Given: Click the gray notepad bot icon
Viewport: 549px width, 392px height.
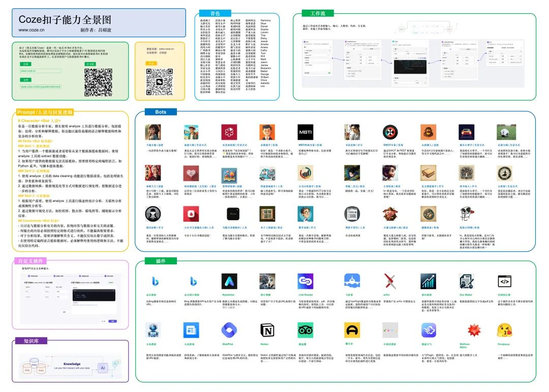Looking at the screenshot, I should click(x=352, y=214).
